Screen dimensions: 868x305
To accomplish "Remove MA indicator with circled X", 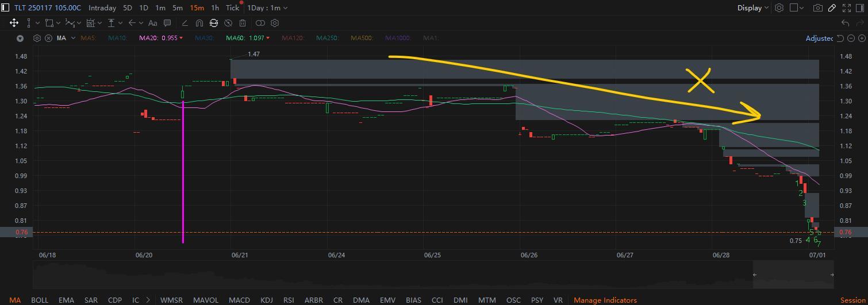I will [x=48, y=38].
